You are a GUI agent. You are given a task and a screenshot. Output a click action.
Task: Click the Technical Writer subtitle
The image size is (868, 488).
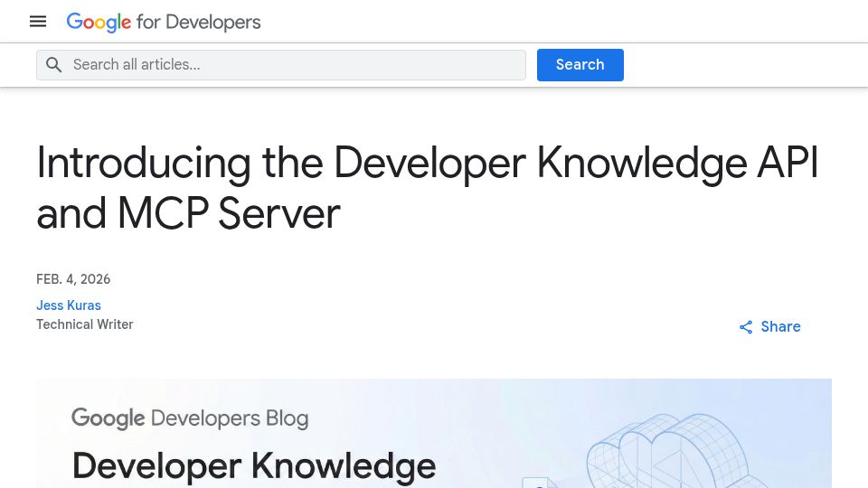[85, 324]
